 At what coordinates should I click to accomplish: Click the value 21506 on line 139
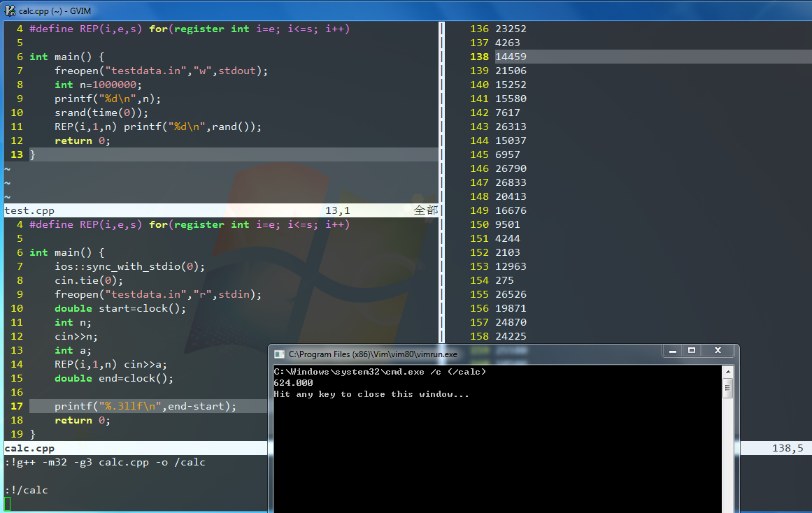[511, 71]
